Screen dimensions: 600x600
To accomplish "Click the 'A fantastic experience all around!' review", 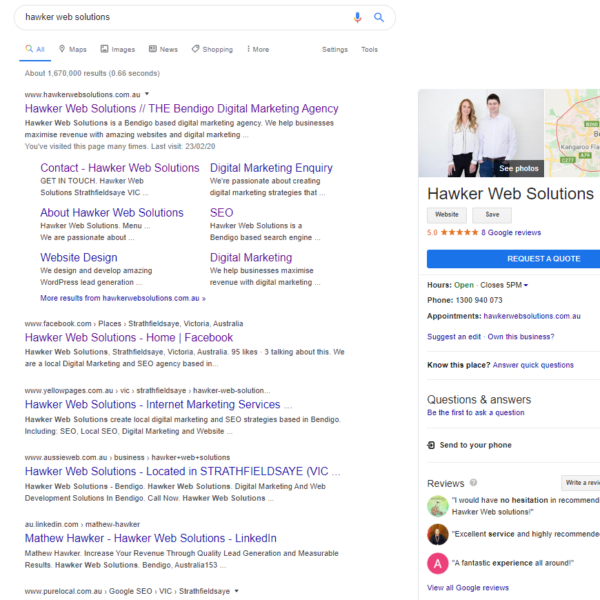I will click(513, 563).
